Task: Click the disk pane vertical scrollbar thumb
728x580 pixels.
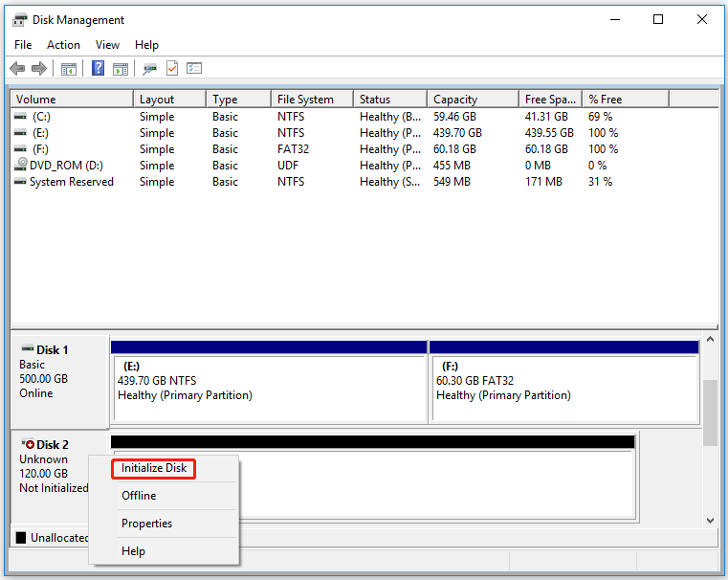Action: tap(710, 413)
